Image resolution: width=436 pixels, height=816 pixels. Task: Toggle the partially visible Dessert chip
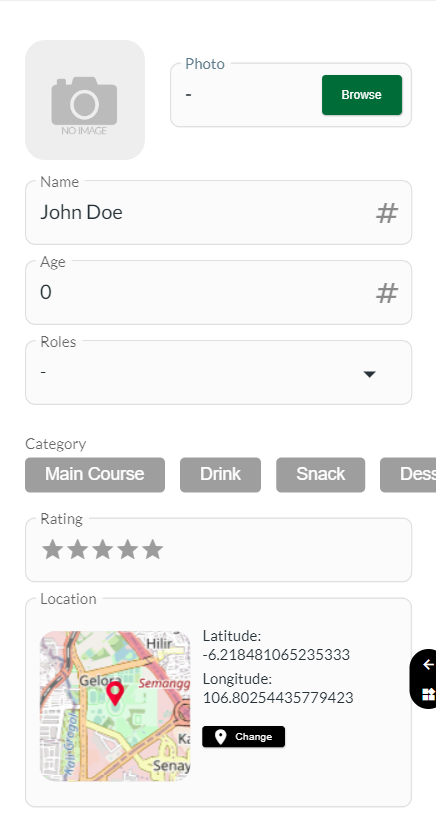pos(408,475)
